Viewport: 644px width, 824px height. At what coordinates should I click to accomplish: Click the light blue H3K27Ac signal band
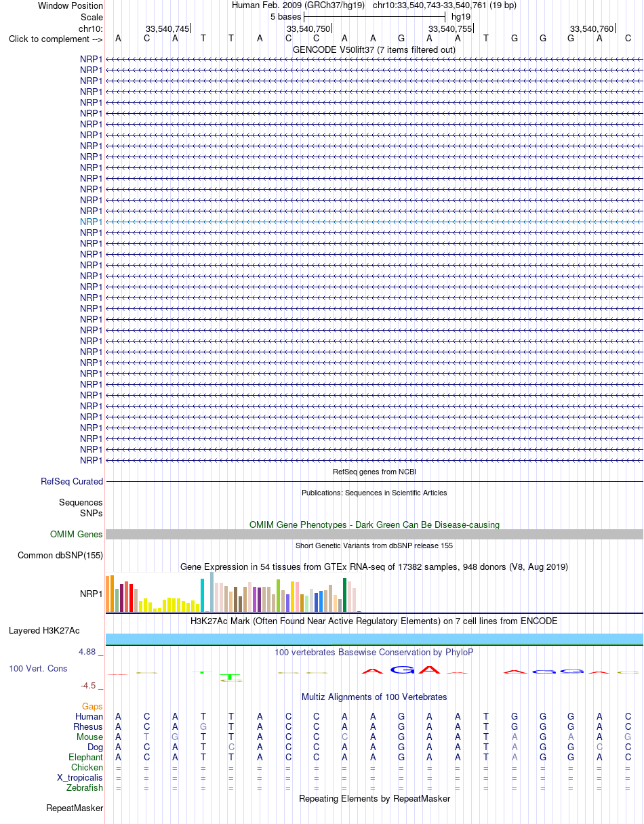[374, 638]
